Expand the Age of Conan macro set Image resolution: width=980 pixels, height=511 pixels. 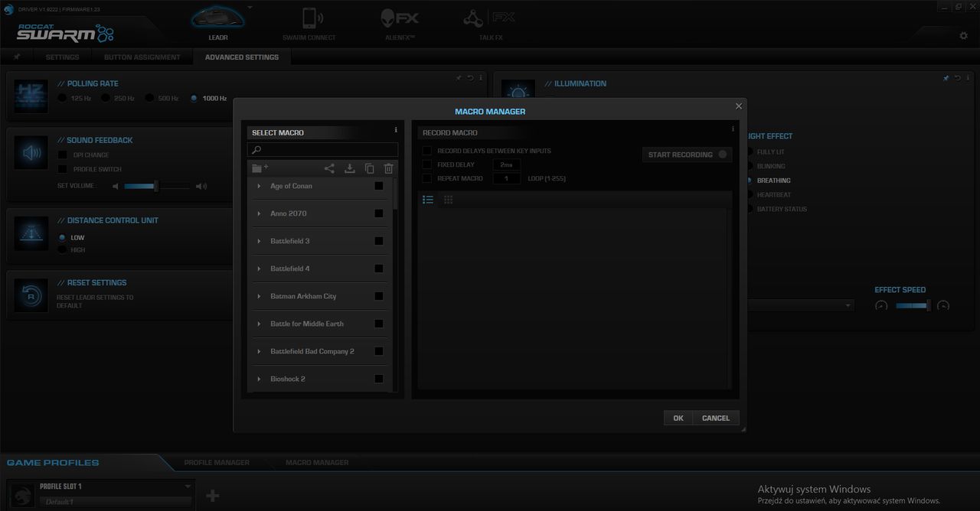259,186
